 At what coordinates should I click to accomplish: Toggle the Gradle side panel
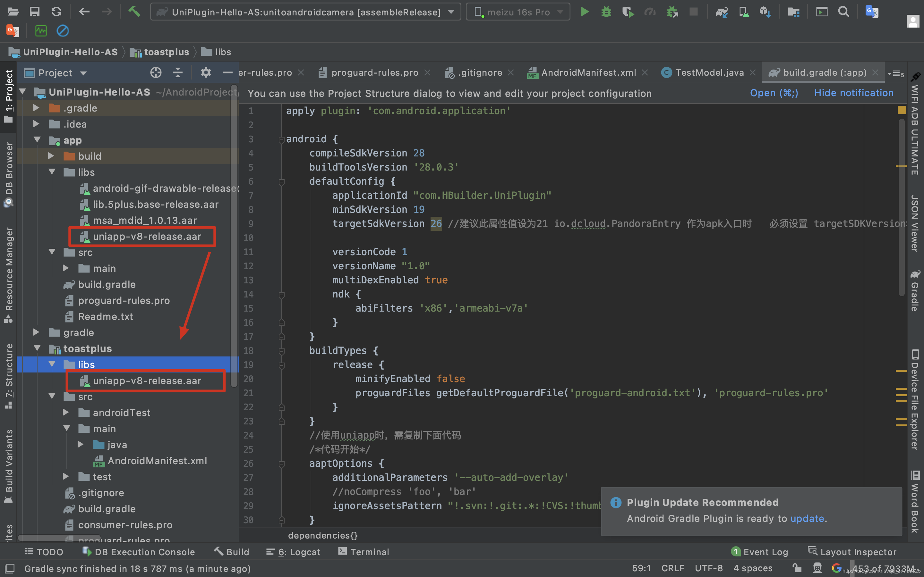tap(915, 291)
